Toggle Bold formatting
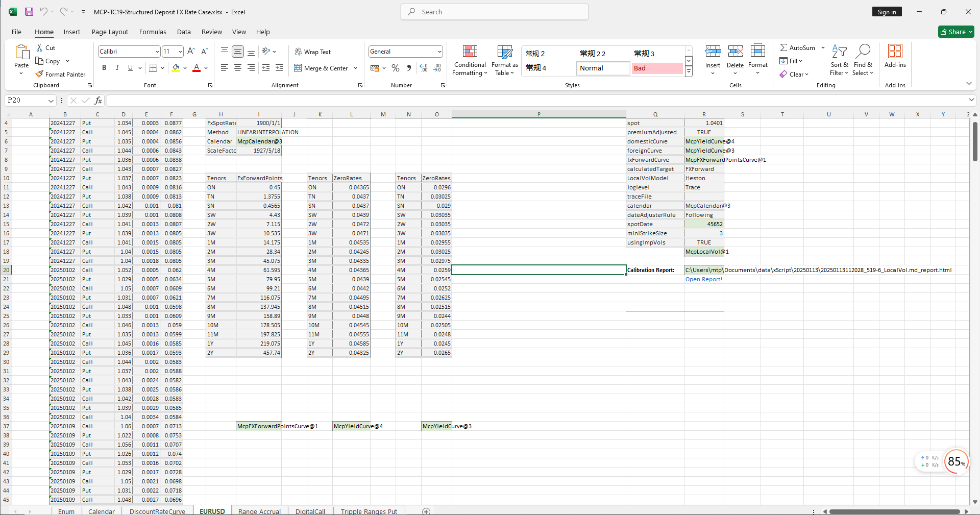Viewport: 980px width, 515px height. coord(104,67)
